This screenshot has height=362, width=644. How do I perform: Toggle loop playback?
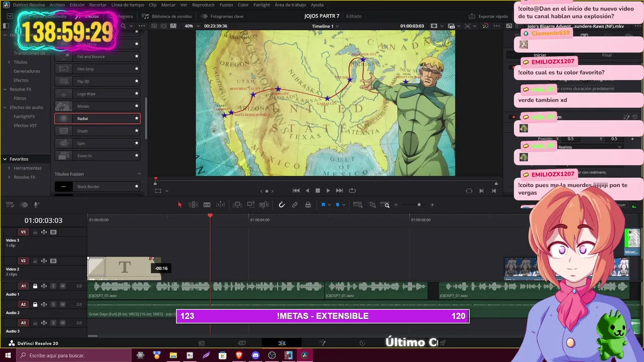click(352, 191)
